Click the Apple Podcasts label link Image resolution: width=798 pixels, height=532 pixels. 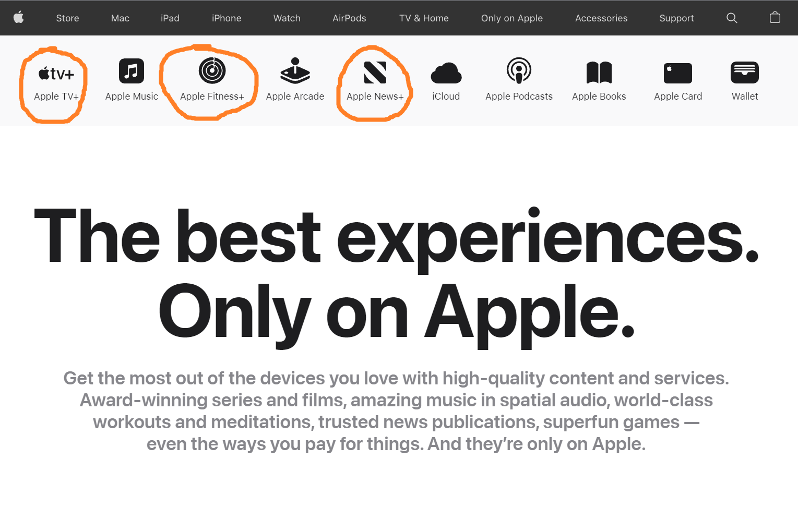(519, 96)
